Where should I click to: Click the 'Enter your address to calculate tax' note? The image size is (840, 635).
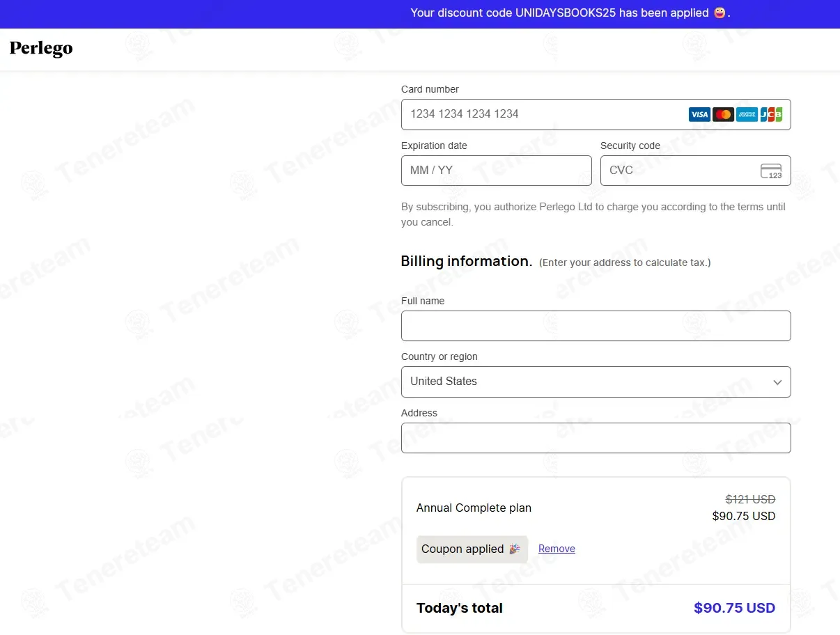(x=625, y=262)
